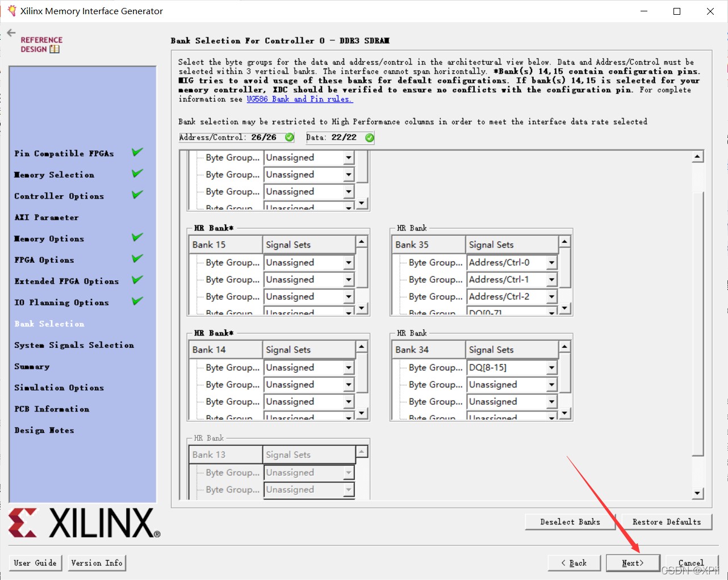The image size is (728, 580).
Task: Click the Cancel button
Action: click(x=691, y=563)
